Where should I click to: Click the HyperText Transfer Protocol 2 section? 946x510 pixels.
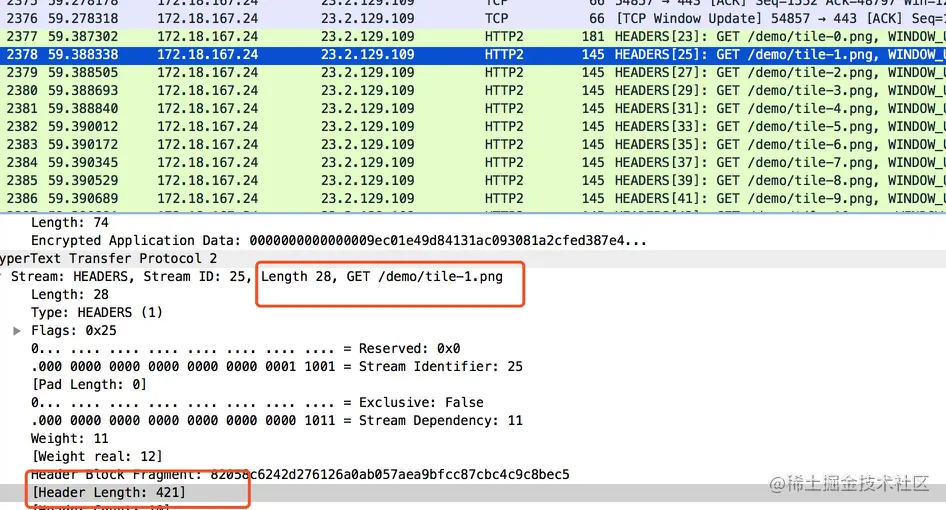473,259
